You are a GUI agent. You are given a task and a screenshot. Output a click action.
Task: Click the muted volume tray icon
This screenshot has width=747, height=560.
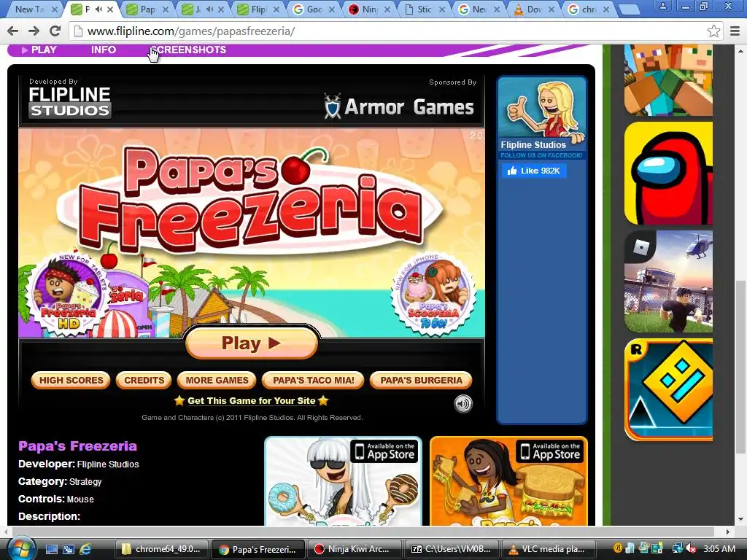point(690,548)
